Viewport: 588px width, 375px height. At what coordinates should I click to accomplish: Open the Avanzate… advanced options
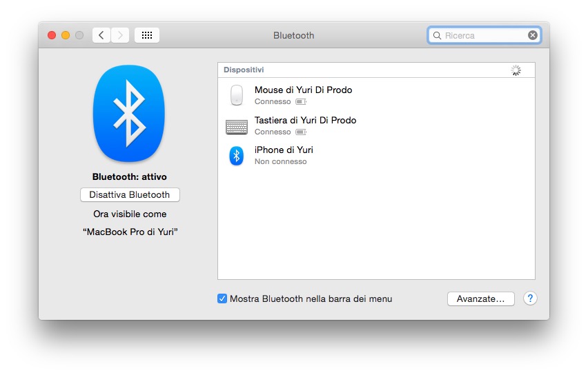481,299
